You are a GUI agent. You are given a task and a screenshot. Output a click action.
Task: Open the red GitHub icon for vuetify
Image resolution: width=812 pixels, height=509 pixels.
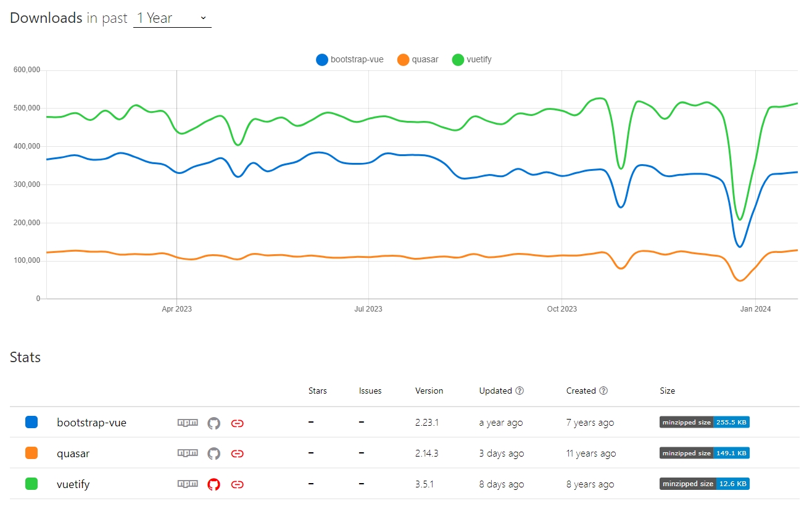(213, 484)
